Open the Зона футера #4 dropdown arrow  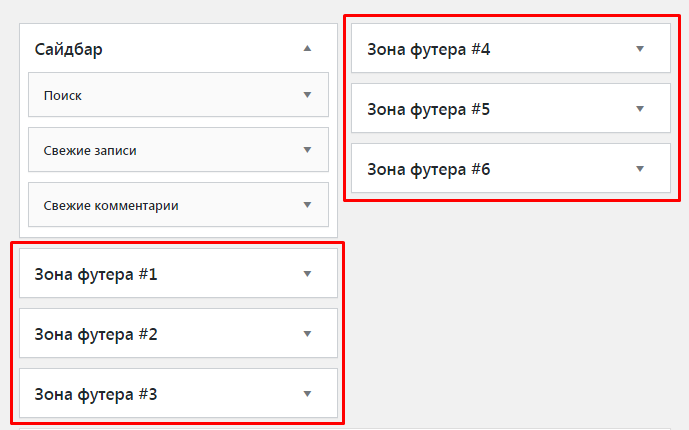(x=640, y=48)
